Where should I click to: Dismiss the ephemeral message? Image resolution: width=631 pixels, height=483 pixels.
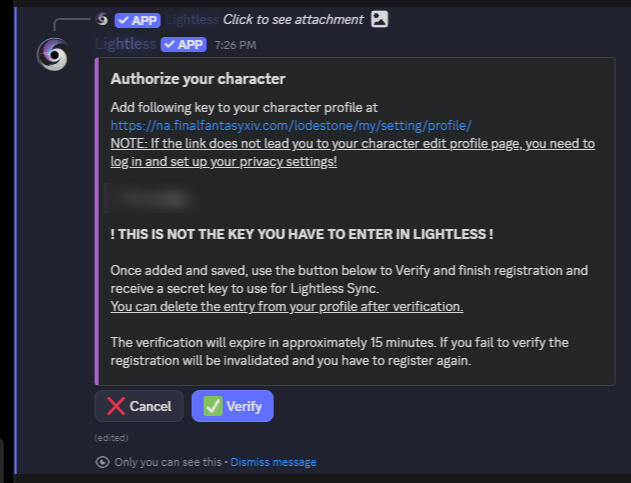(273, 462)
